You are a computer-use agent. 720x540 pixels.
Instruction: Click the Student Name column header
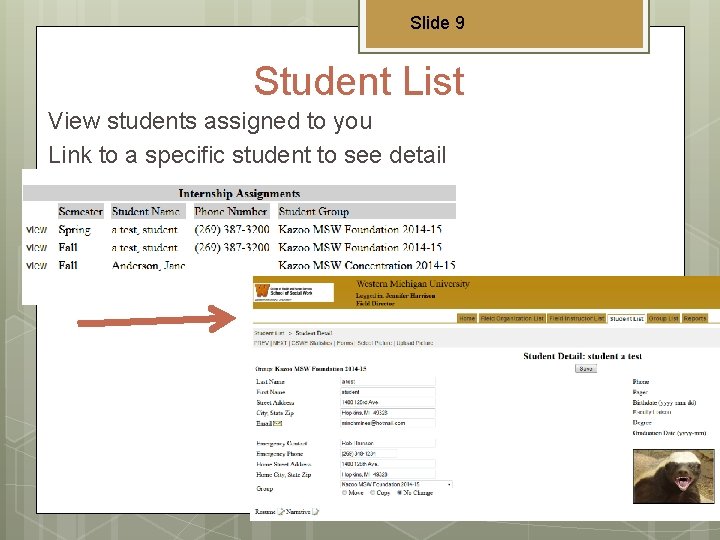click(x=148, y=211)
